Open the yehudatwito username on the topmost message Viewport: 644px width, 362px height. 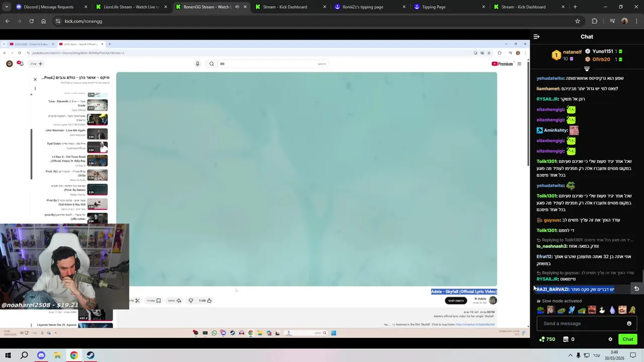[550, 78]
